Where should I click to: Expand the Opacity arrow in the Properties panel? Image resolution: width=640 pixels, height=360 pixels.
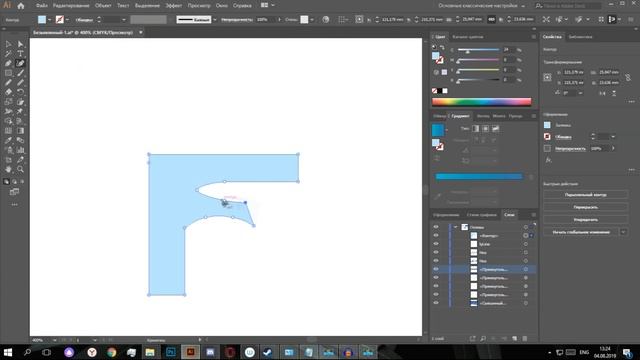point(613,149)
